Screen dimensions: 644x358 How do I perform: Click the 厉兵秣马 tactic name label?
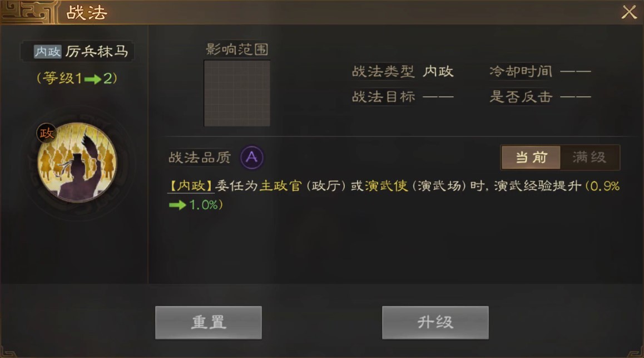click(97, 51)
